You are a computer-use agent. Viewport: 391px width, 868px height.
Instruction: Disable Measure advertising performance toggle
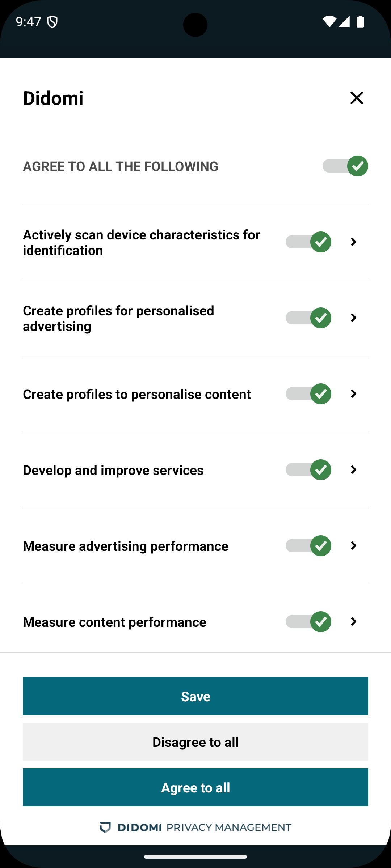[x=308, y=546]
